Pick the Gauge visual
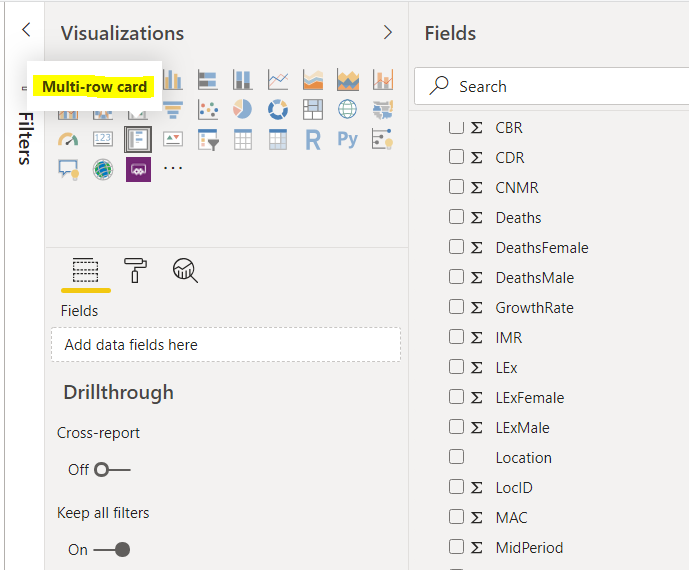Screen dimensions: 689x570 68,139
